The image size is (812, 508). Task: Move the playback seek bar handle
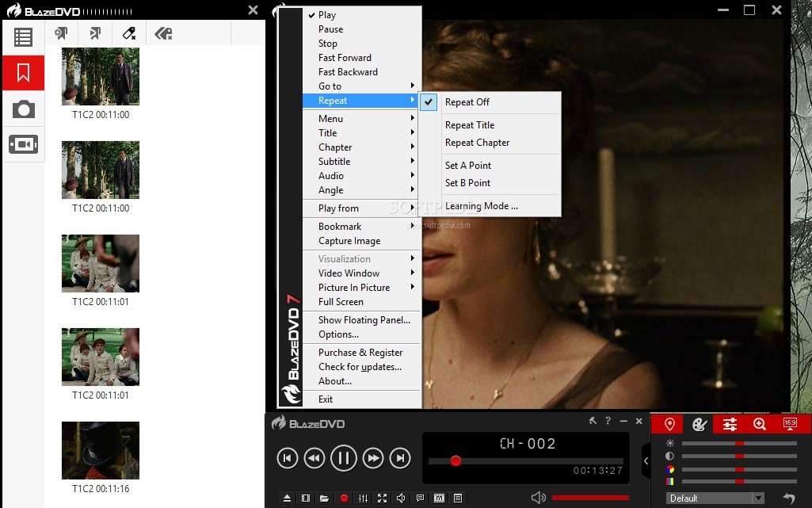click(456, 460)
